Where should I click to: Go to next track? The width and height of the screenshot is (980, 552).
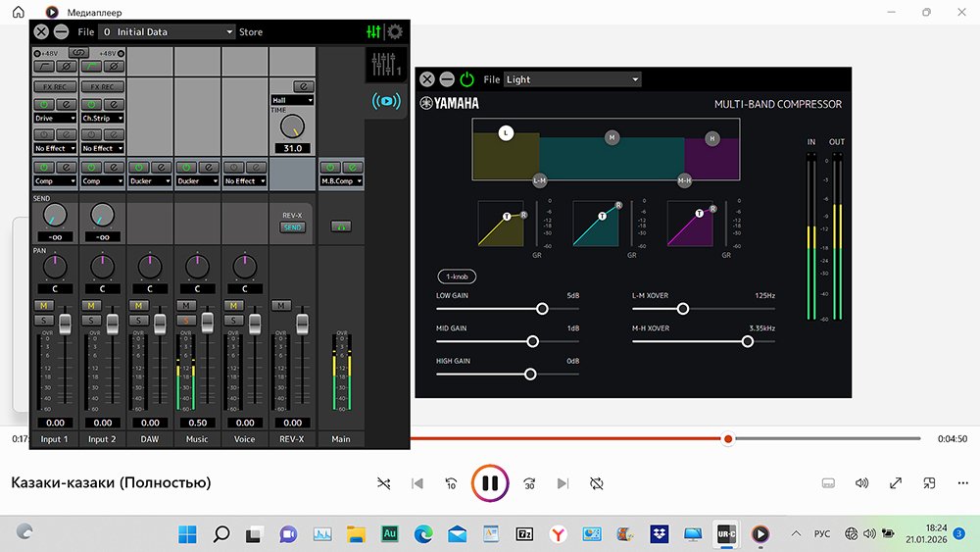point(563,483)
